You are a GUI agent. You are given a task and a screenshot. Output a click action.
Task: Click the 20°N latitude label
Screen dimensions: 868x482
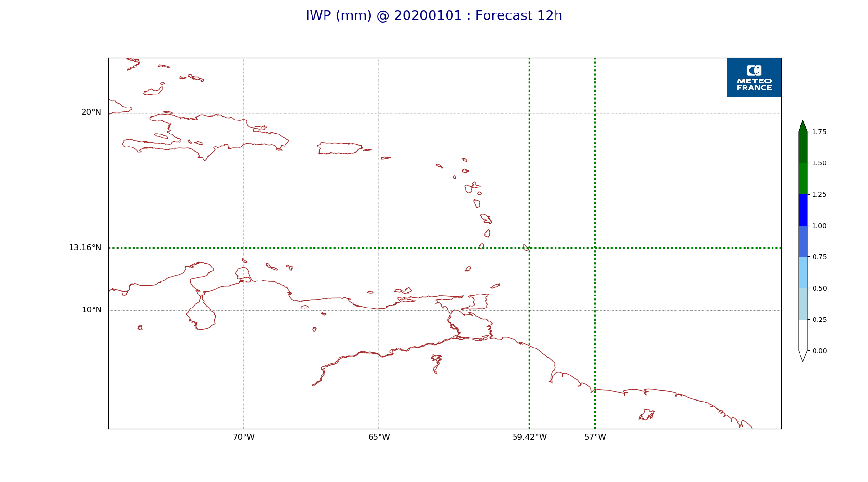[x=91, y=112]
